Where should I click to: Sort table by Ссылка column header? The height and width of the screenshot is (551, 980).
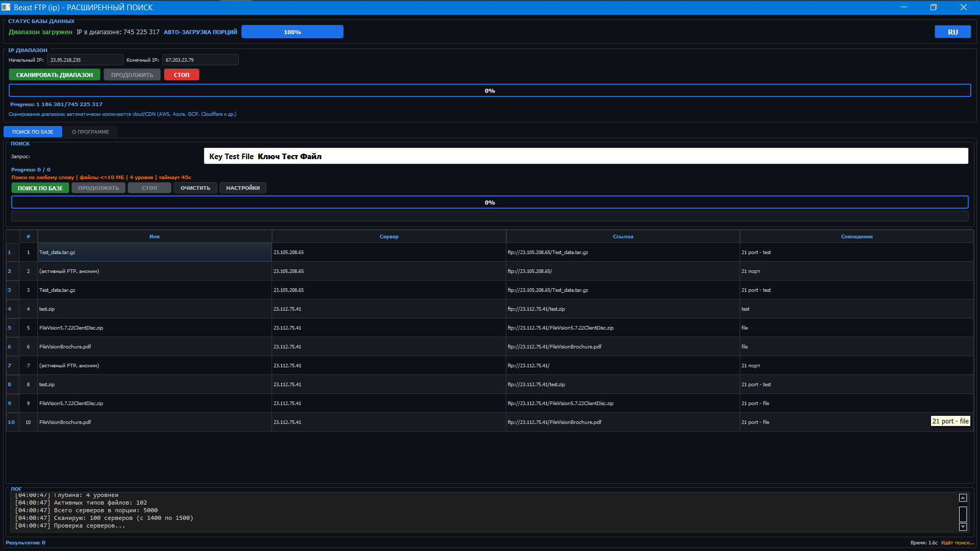click(623, 236)
